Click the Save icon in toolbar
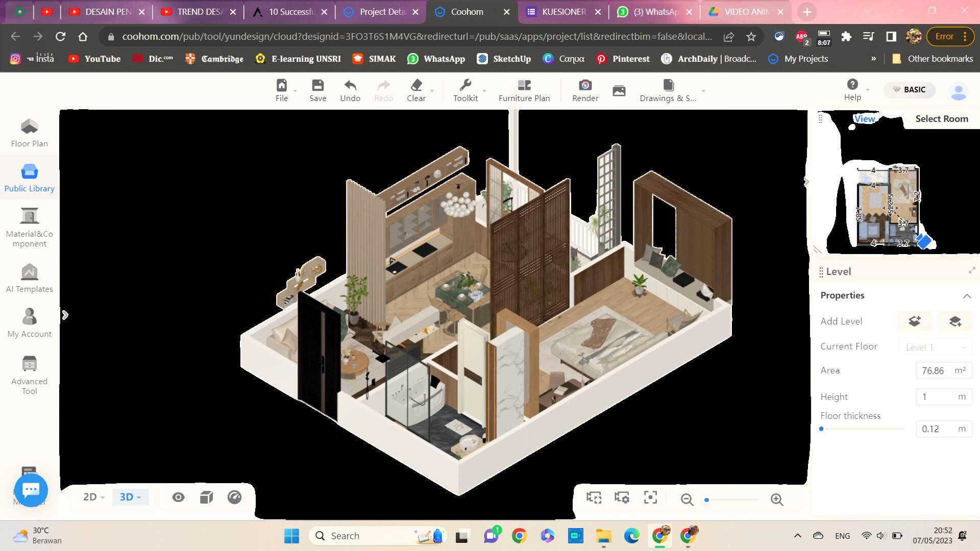This screenshot has height=551, width=980. tap(317, 85)
